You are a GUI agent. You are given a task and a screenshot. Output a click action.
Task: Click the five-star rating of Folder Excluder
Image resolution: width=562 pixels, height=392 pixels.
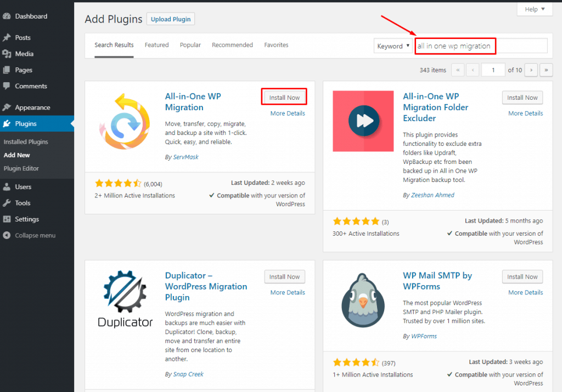click(356, 221)
